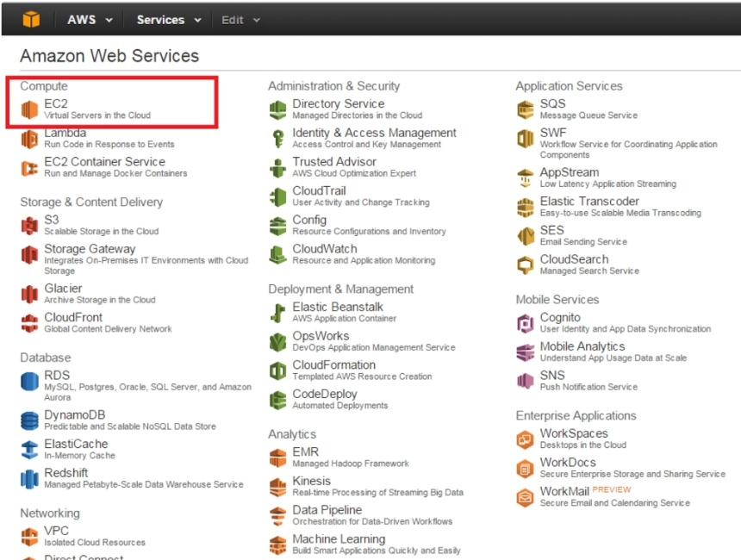Click the WorkDocs icon
The height and width of the screenshot is (560, 741).
525,469
